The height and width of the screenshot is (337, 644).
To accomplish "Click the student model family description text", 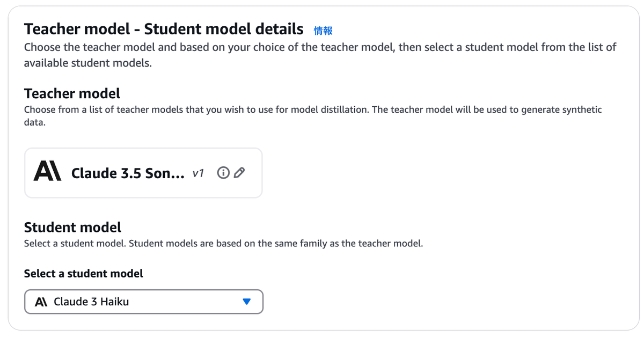I will [223, 244].
